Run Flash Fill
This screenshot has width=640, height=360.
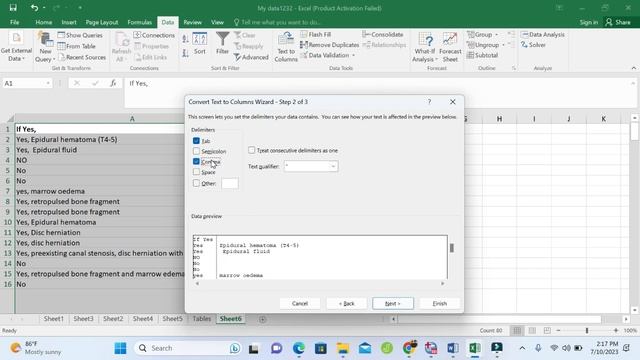pos(316,34)
